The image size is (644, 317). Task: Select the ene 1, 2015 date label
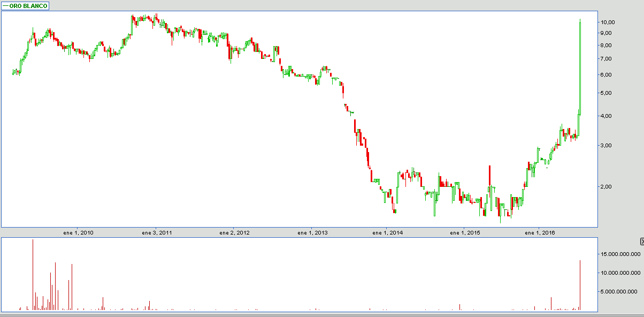(x=465, y=233)
